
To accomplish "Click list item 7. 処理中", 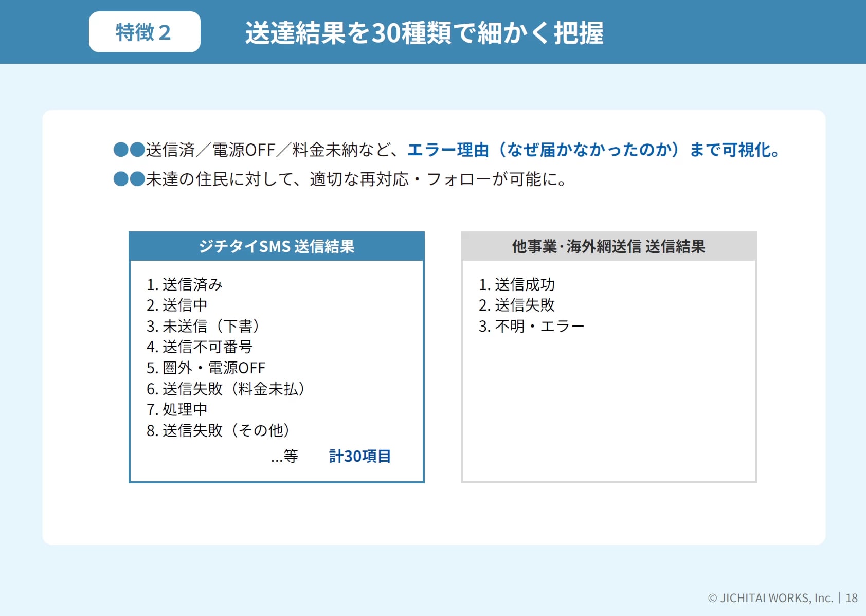I will 177,409.
